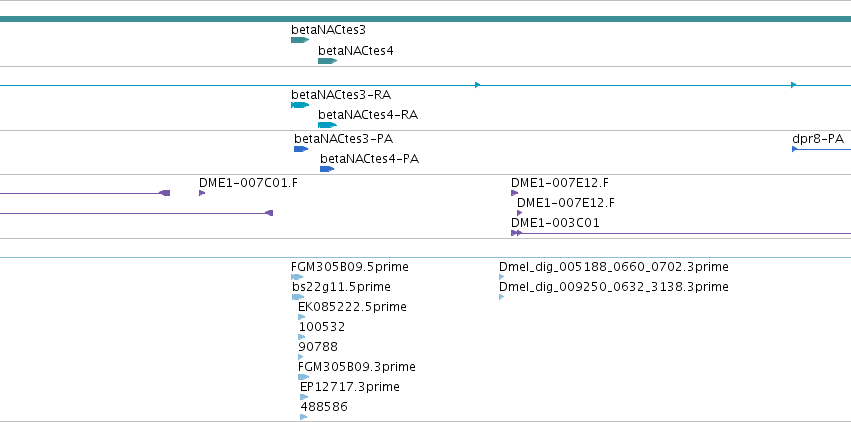Select the betaNACtes4 gene arrow
851x422 pixels.
point(327,61)
